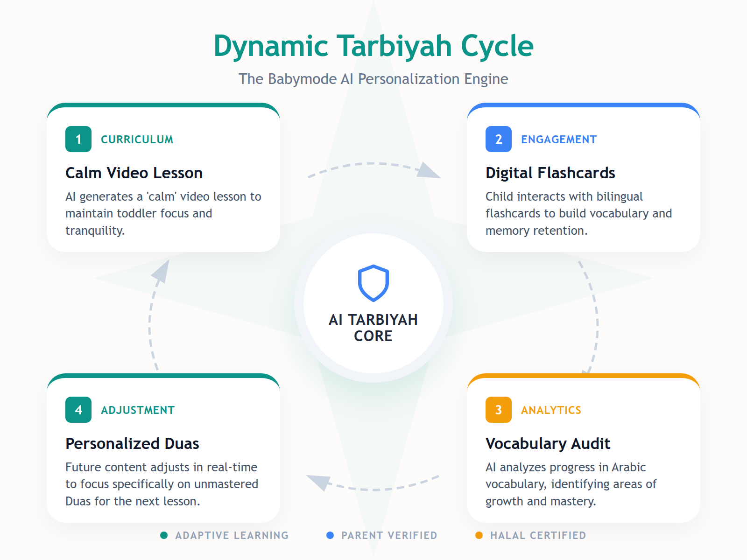747x560 pixels.
Task: Click the blue number 2 Engagement badge
Action: pyautogui.click(x=499, y=139)
